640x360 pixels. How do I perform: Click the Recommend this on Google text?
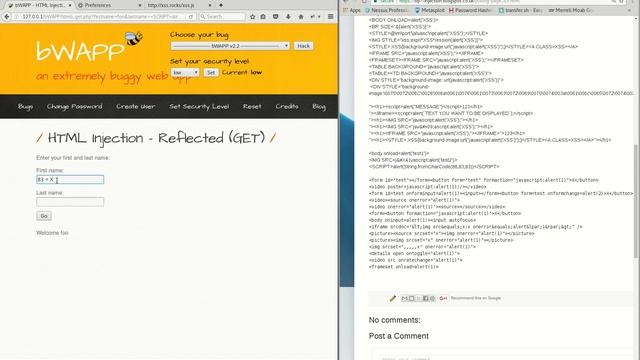point(476,298)
